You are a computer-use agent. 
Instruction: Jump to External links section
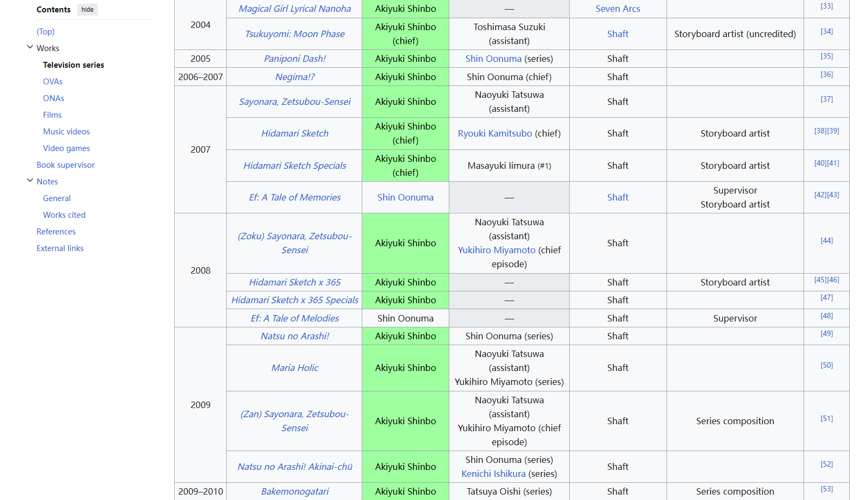pos(60,248)
